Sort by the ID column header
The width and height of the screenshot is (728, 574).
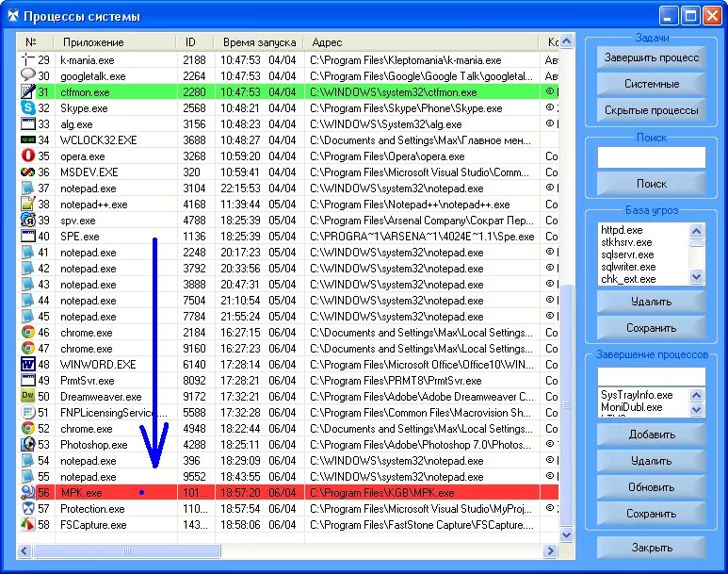tap(195, 41)
